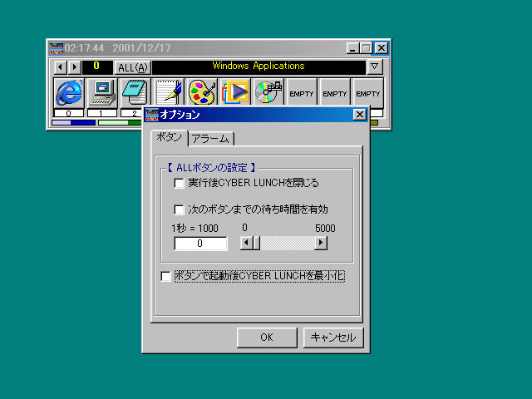Click the wait time slider track
Image resolution: width=532 pixels, height=399 pixels.
click(x=287, y=243)
